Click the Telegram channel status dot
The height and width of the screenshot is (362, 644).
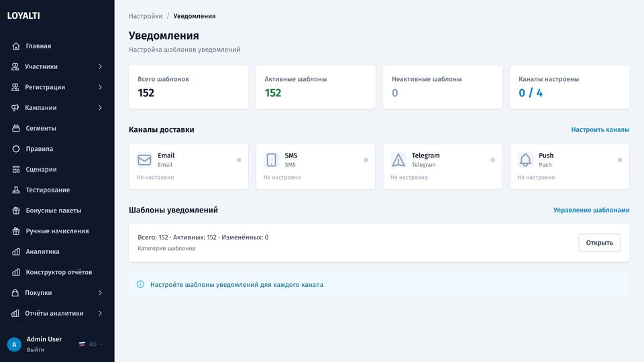[492, 160]
